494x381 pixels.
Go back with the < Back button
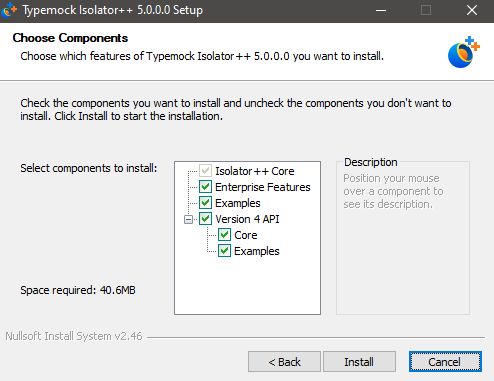point(284,361)
